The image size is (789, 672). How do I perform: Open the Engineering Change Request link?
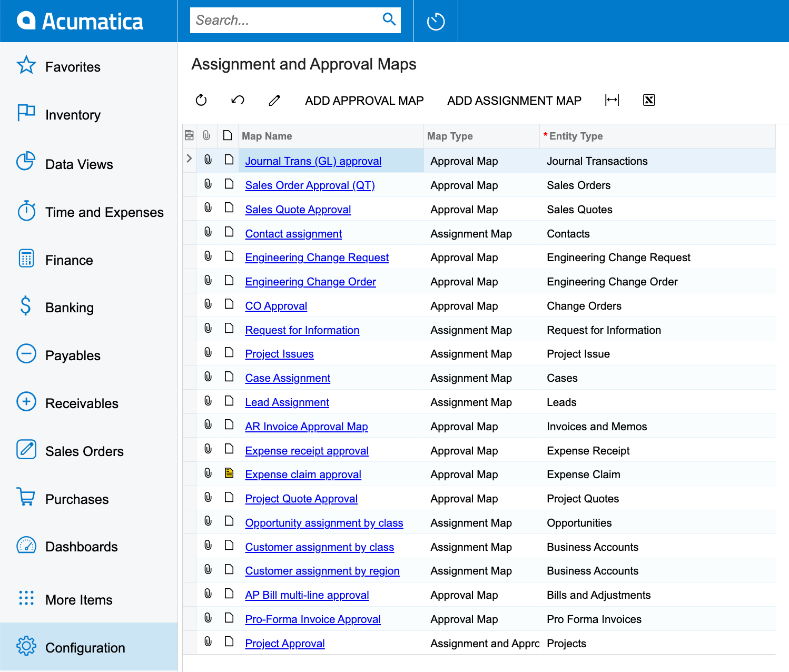click(317, 258)
